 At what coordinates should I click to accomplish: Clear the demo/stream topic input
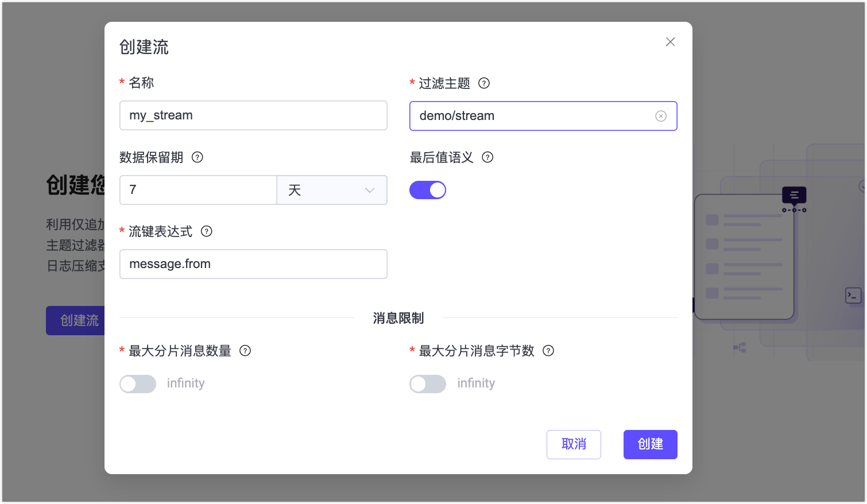pyautogui.click(x=660, y=115)
